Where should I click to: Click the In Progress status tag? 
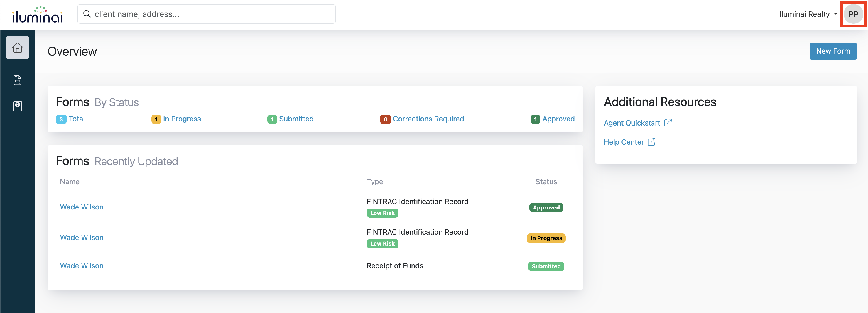[x=546, y=238]
